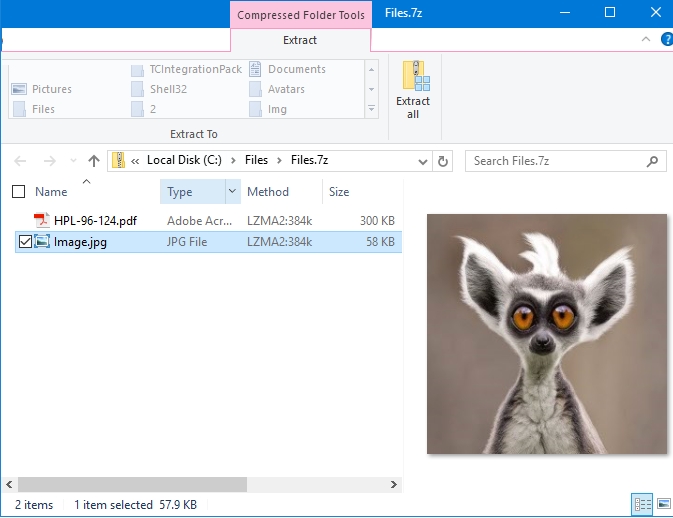This screenshot has height=518, width=673.
Task: Select the HPL-96-124.pdf file
Action: pos(95,221)
